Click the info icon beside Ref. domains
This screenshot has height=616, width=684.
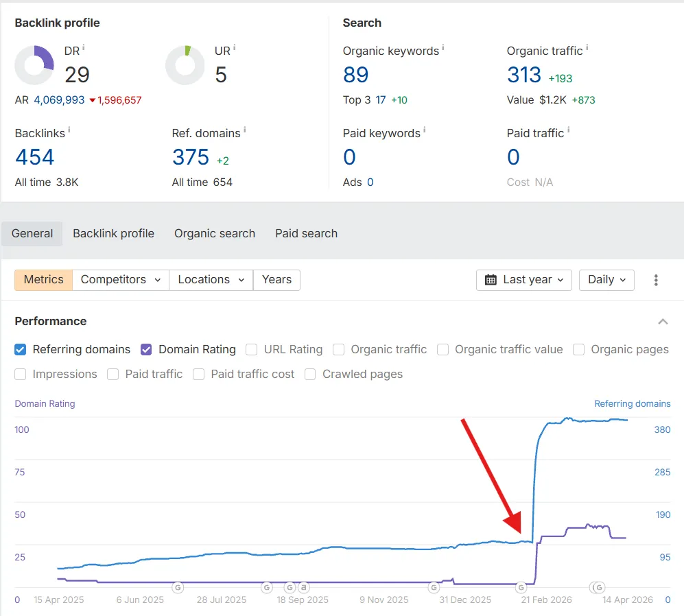(x=244, y=130)
